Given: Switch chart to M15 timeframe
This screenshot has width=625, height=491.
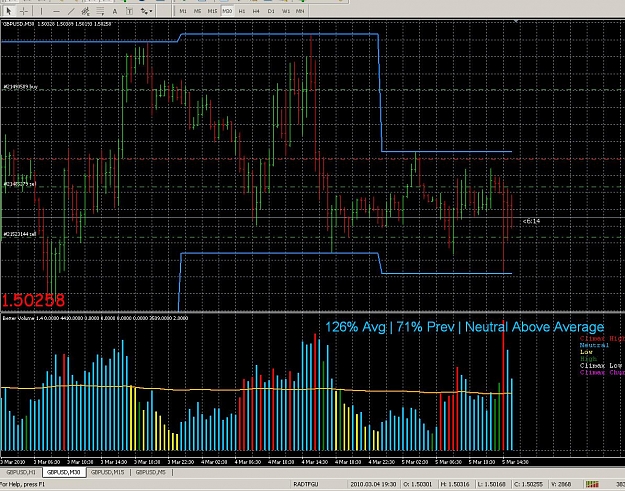Looking at the screenshot, I should click(212, 11).
